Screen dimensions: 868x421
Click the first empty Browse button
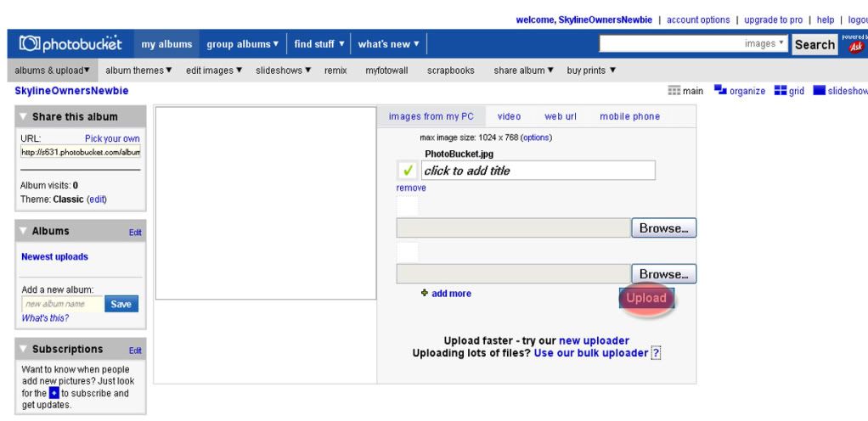click(663, 228)
